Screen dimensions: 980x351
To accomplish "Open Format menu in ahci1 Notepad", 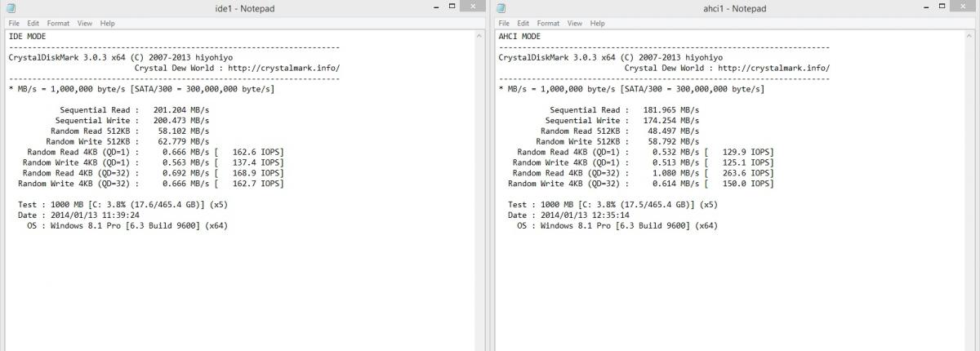I will 548,24.
